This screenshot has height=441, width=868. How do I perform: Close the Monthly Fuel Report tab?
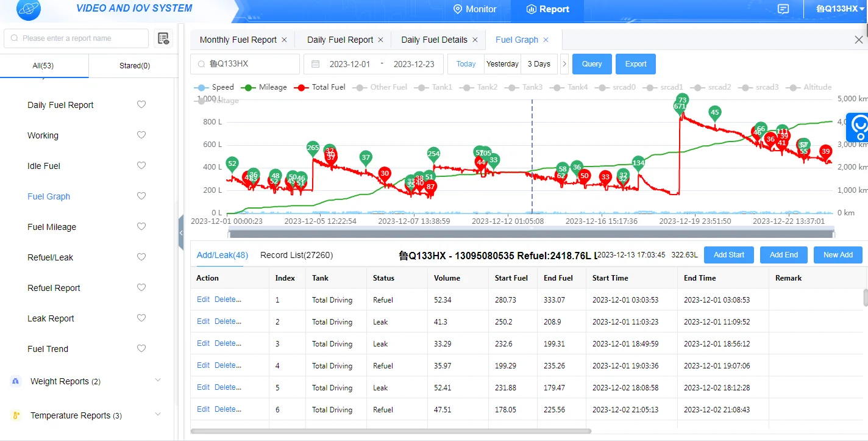point(284,40)
